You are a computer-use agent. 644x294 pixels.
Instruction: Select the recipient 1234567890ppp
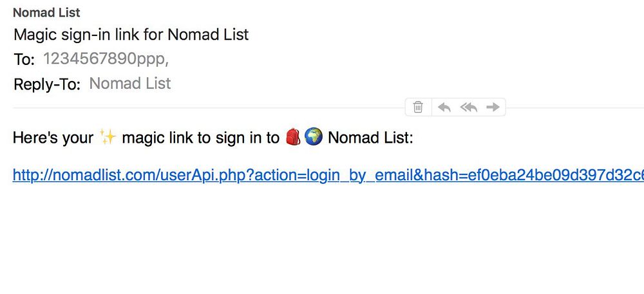105,59
